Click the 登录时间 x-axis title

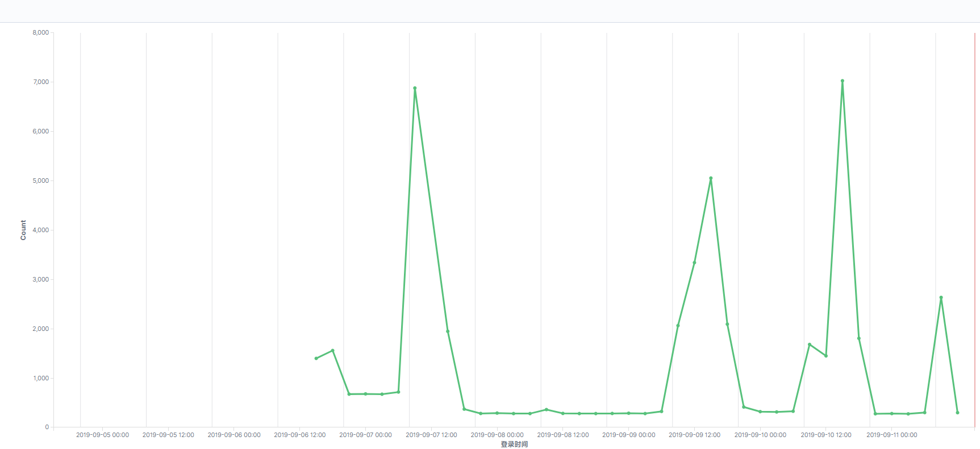[514, 444]
